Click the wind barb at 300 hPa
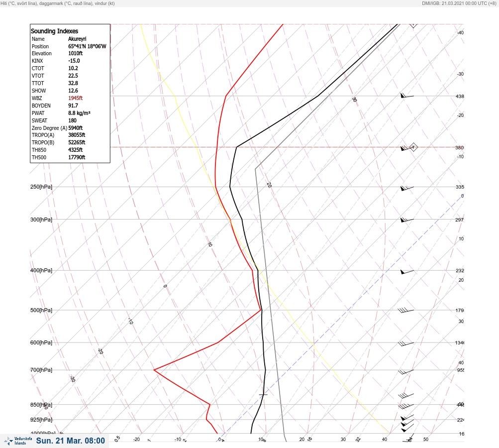This screenshot has width=499, height=448. point(407,220)
